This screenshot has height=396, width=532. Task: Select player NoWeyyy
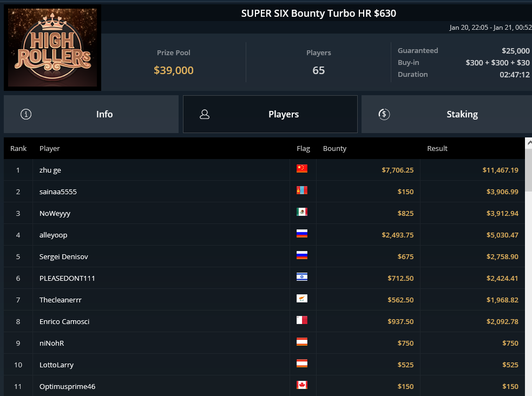coord(55,214)
